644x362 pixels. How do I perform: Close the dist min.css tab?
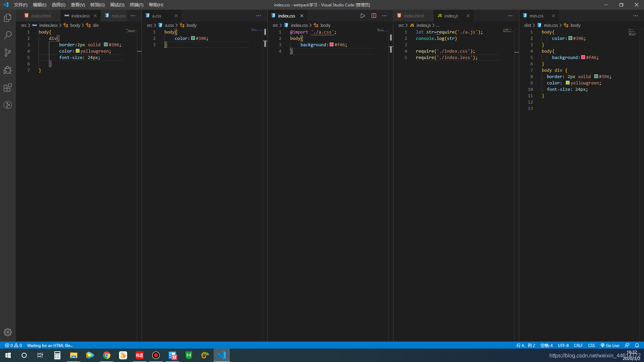pyautogui.click(x=553, y=16)
